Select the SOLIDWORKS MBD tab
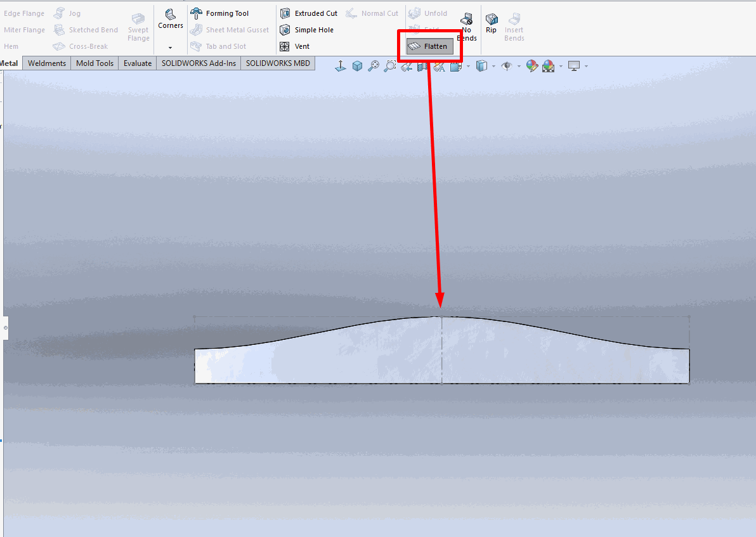756x537 pixels. (278, 63)
